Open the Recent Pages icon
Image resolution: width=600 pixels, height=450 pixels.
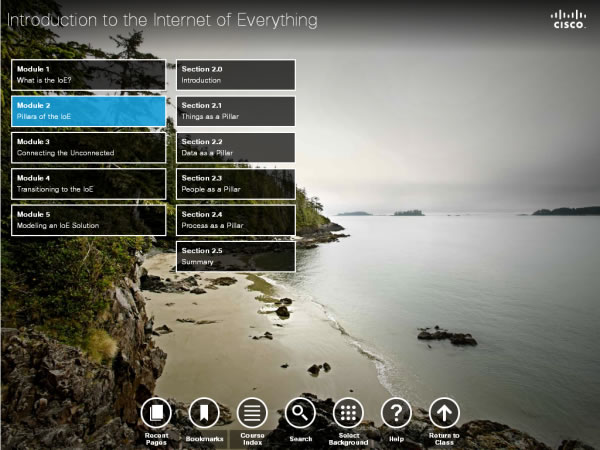pos(156,412)
